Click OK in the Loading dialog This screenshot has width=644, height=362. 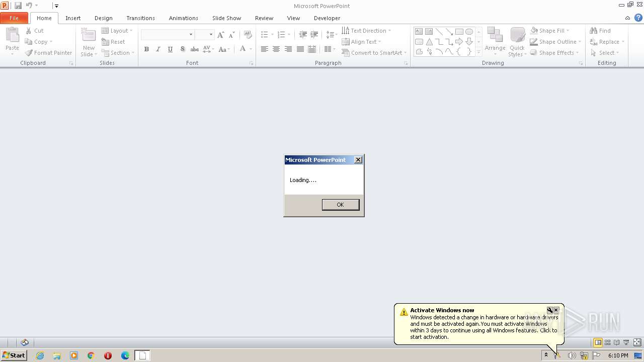341,205
